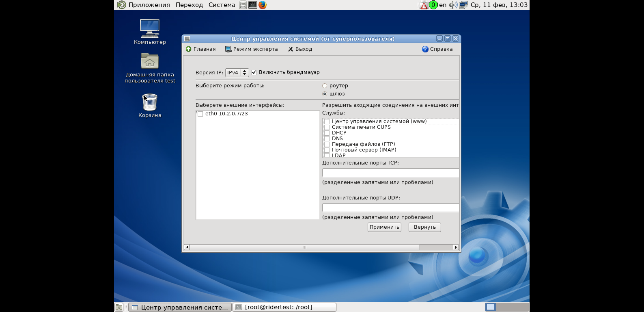Enable the DHCP service checkbox
Image resolution: width=644 pixels, height=312 pixels.
[327, 133]
